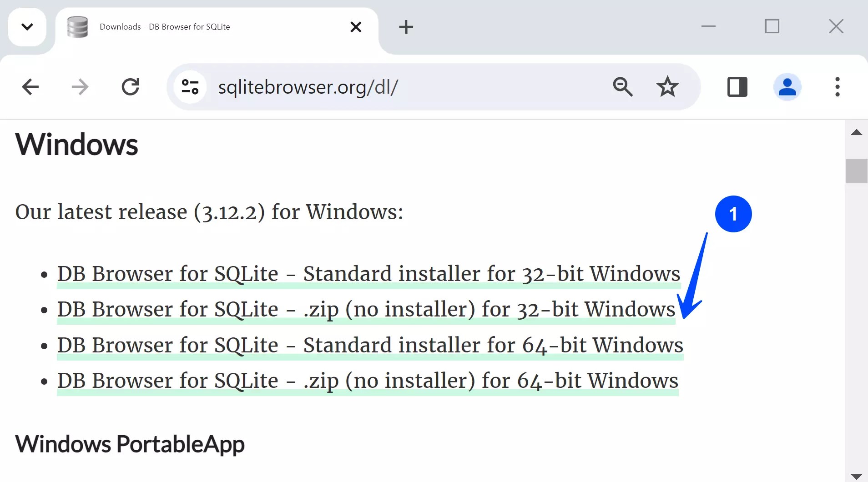868x482 pixels.
Task: Click the scrollbar up arrow
Action: [x=857, y=132]
